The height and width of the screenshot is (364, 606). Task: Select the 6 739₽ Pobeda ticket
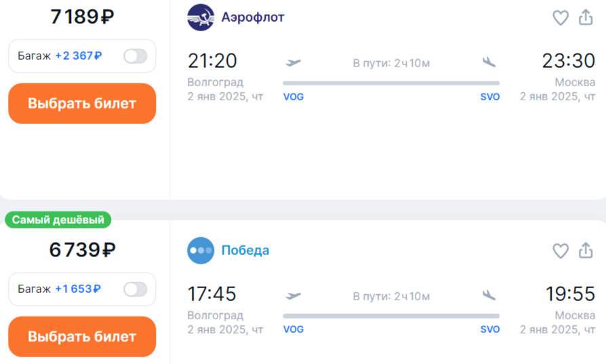pyautogui.click(x=82, y=336)
